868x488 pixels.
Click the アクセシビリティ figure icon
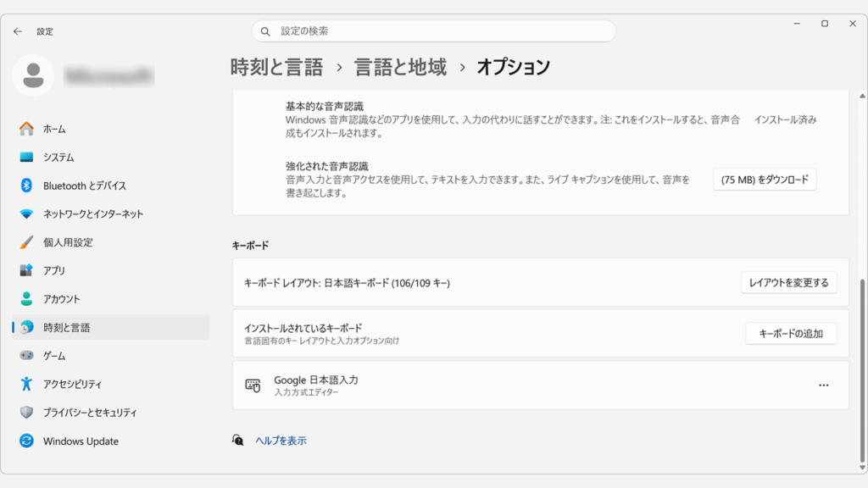pos(26,384)
